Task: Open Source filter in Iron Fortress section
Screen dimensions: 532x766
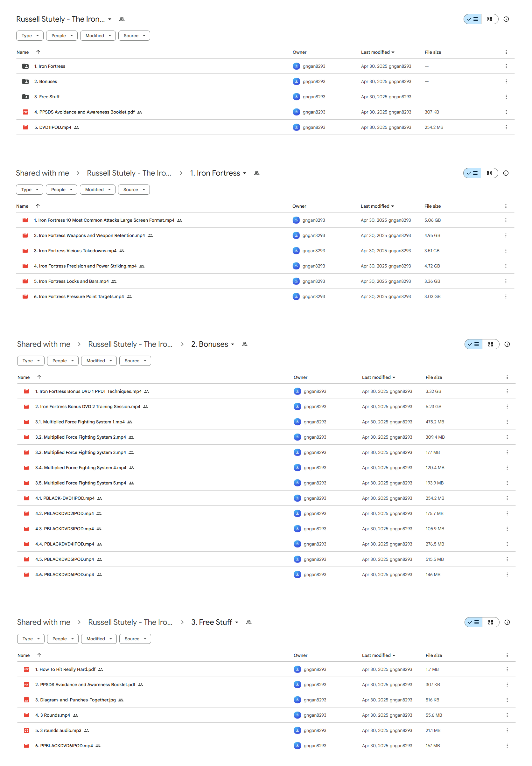Action: 134,190
